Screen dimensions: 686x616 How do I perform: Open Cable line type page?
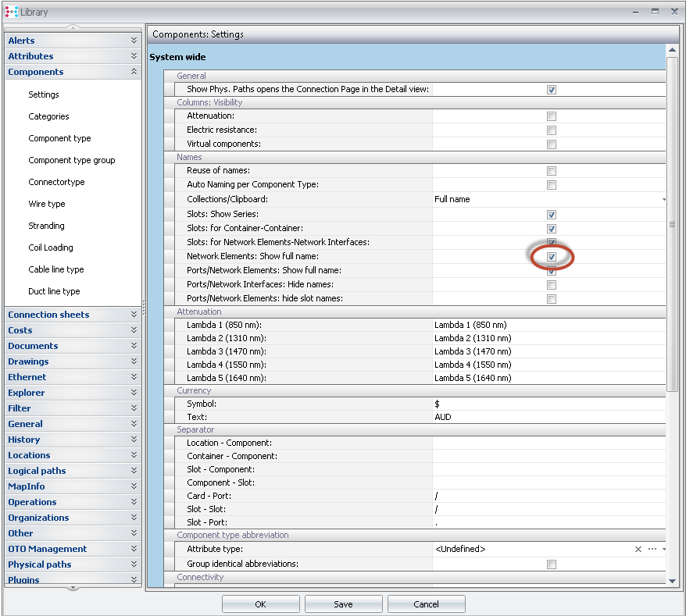tap(56, 269)
